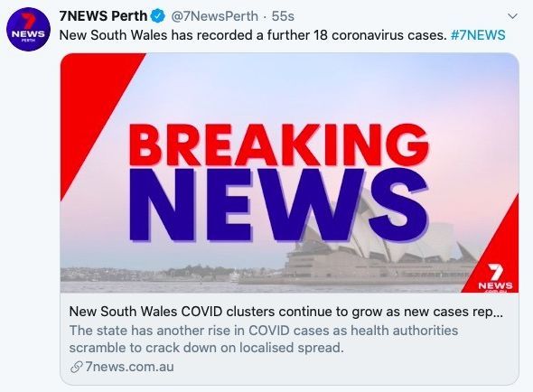This screenshot has width=533, height=392.
Task: Visit the @7NewsPerth handle
Action: 214,16
